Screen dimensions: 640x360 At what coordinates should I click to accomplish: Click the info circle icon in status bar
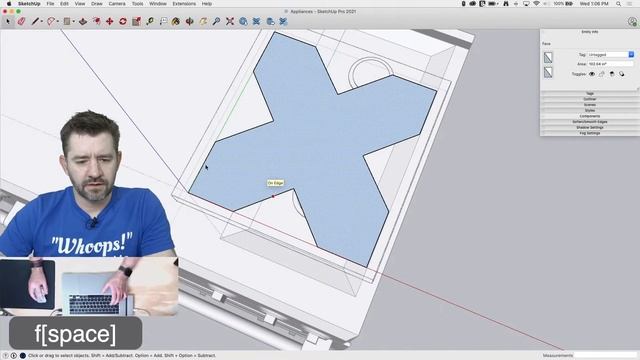pyautogui.click(x=13, y=356)
